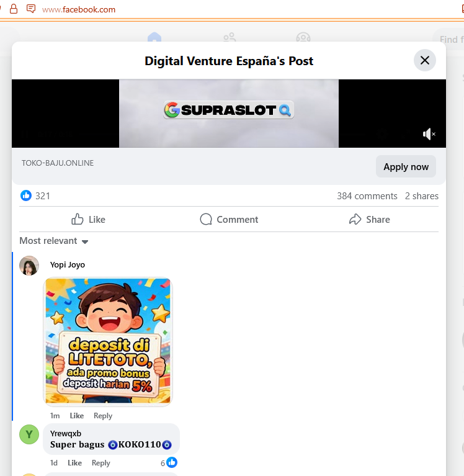Open Yrewqxb's profile name
The image size is (464, 476).
pos(66,434)
